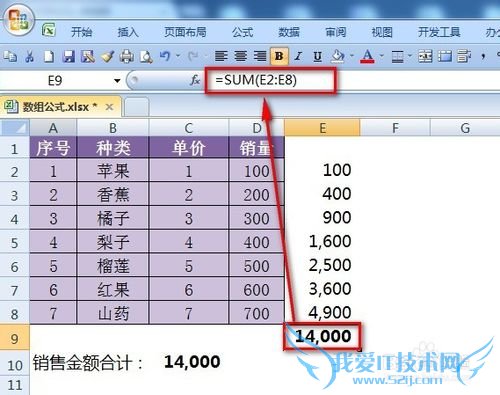
Task: Select the Format Painter brush
Action: click(x=107, y=57)
